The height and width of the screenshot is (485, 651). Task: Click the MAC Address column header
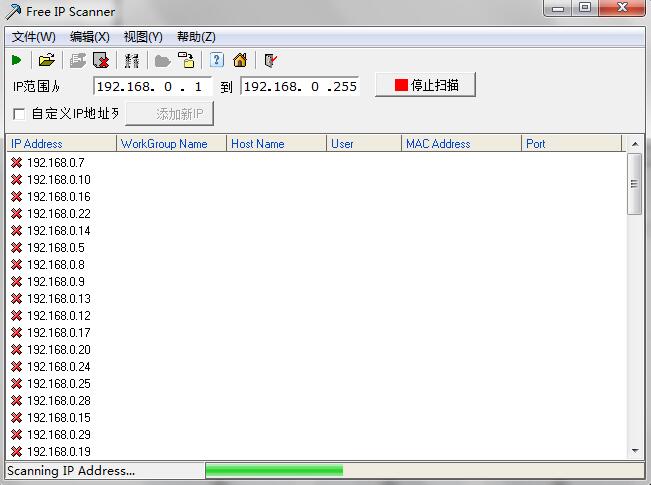coord(460,144)
